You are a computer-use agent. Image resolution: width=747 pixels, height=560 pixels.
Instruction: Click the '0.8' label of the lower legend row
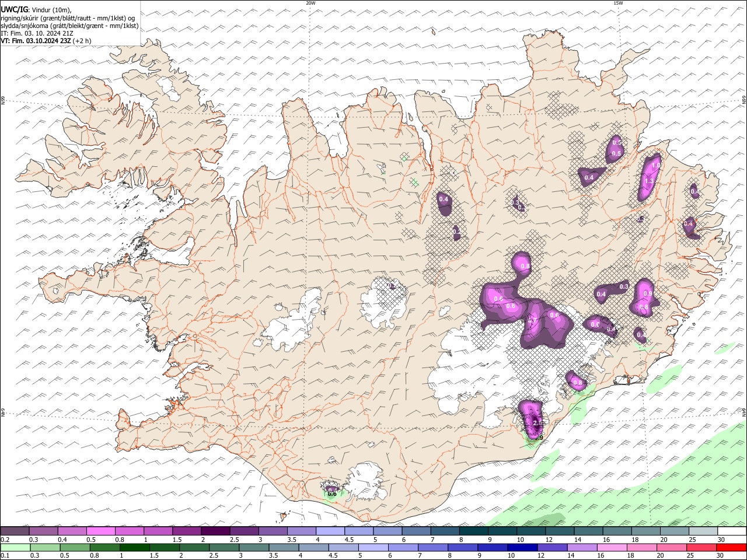(94, 556)
